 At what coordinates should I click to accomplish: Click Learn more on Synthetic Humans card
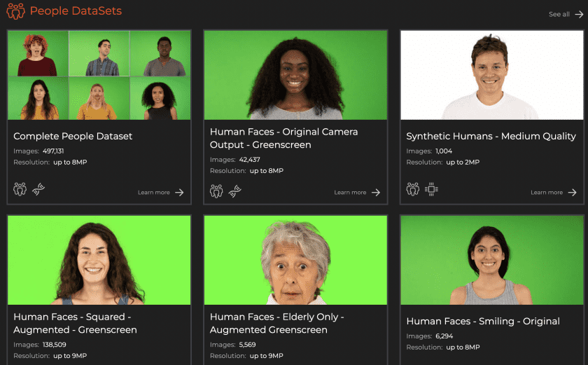click(x=547, y=193)
